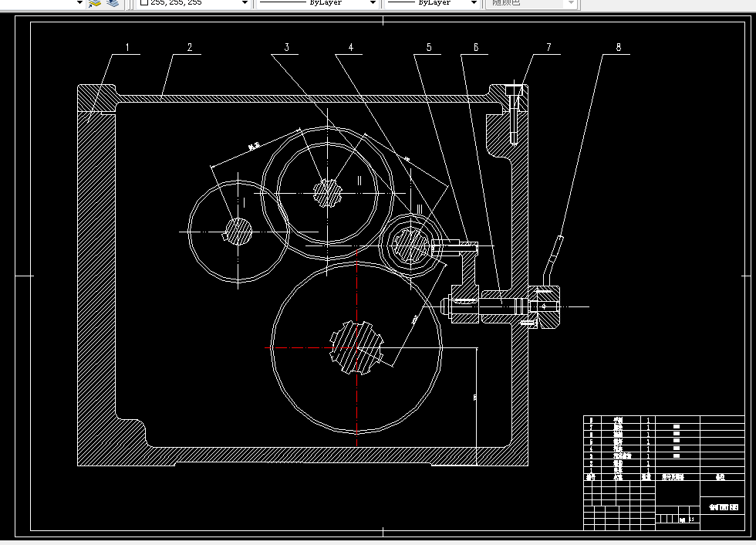
Task: Select part balloon number 4
Action: (350, 47)
